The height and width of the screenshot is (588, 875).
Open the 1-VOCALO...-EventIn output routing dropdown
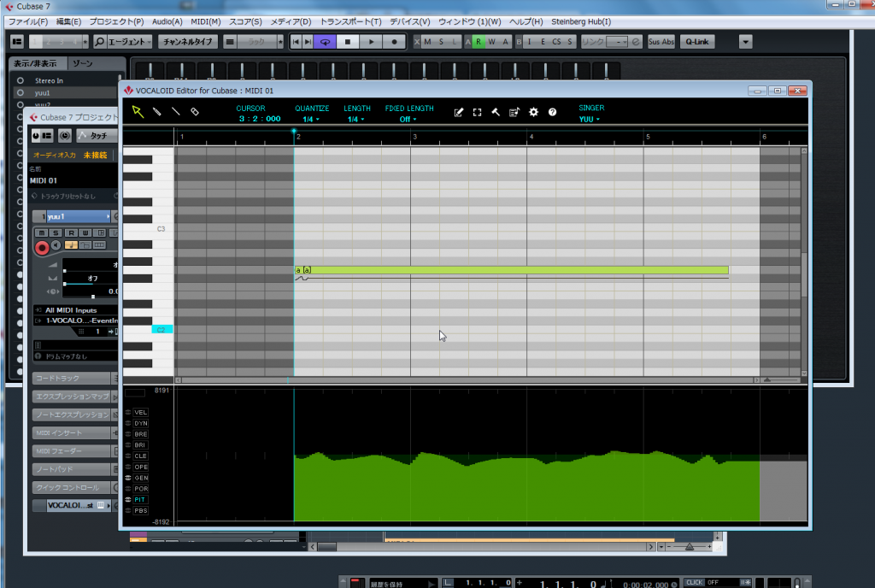click(76, 320)
